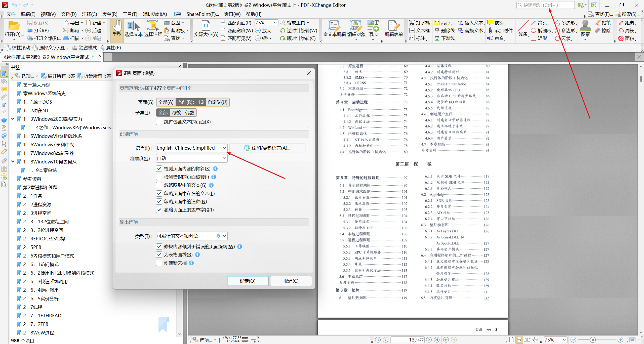Collapse the 1.3 Windows2000 bookmark

[13, 119]
